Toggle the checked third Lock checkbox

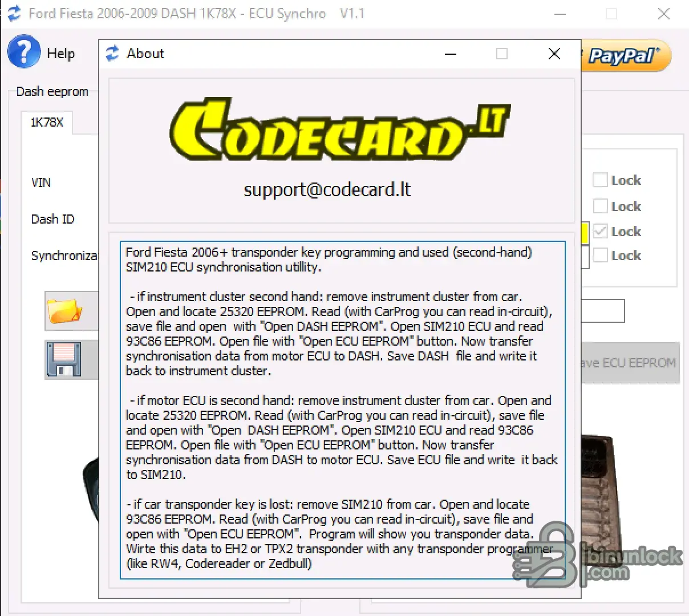600,231
